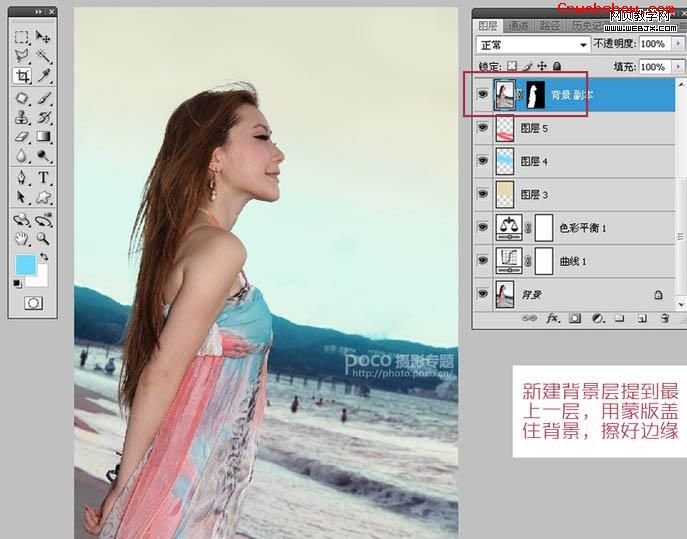Reset to default black and white colors
The height and width of the screenshot is (539, 687).
[x=17, y=284]
